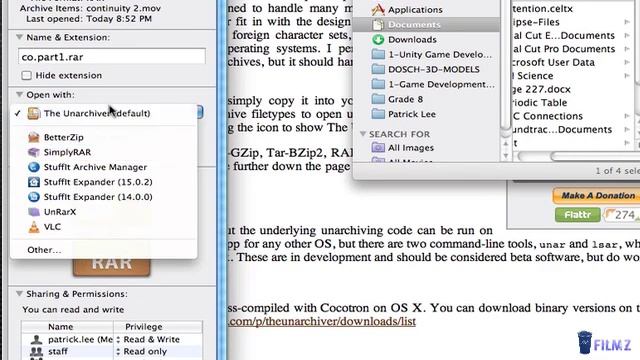Select StuffIt Expander (15.0.2) entry

pos(104,182)
